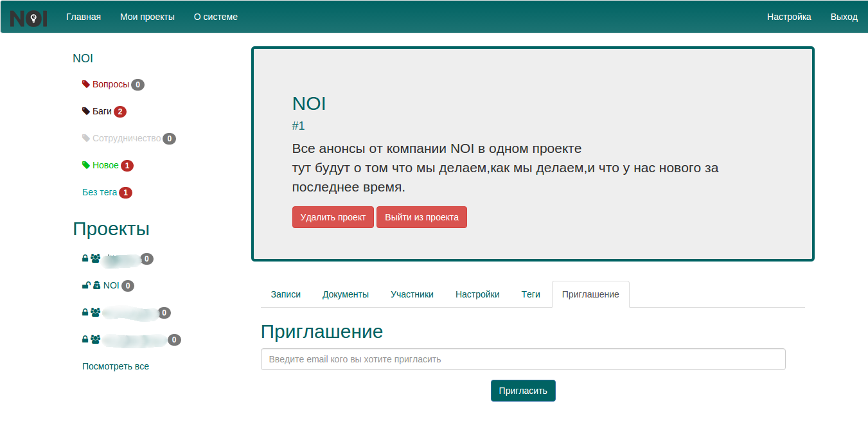Open the Без тега link
The image size is (868, 426).
pyautogui.click(x=100, y=192)
